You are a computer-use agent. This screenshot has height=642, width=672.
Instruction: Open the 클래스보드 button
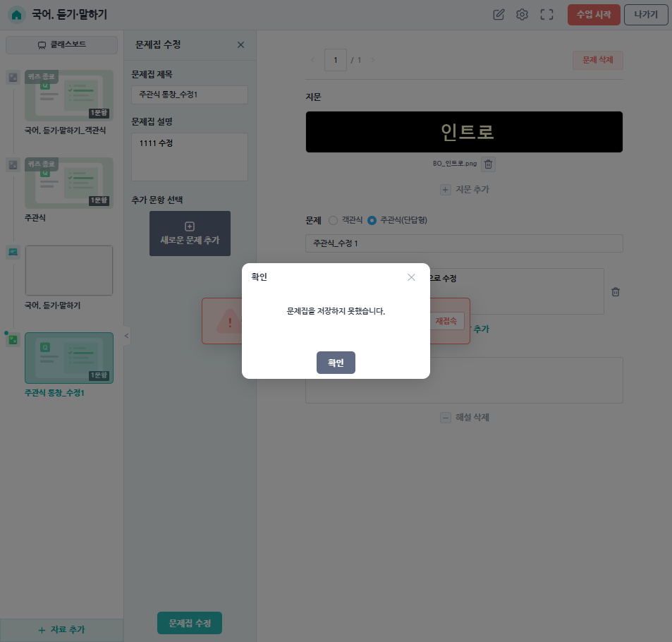pos(62,45)
